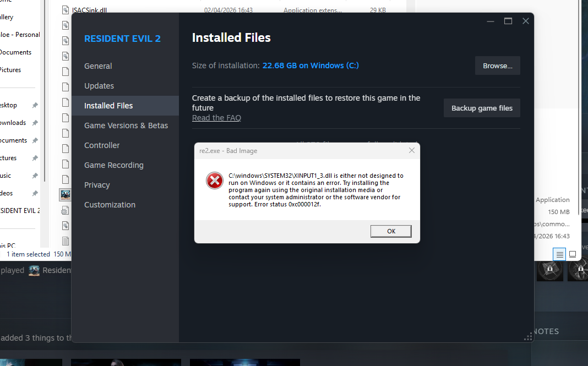Click the 1 item selected status text
This screenshot has height=366, width=588.
click(x=29, y=254)
